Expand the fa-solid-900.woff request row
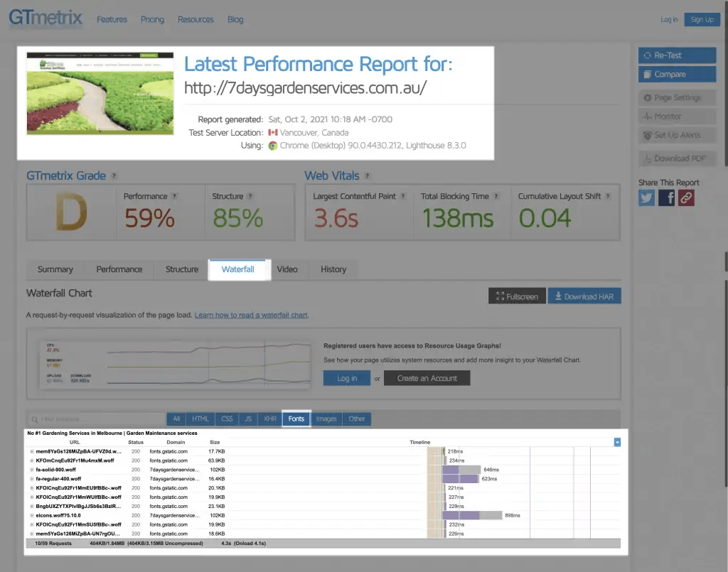 coord(31,470)
